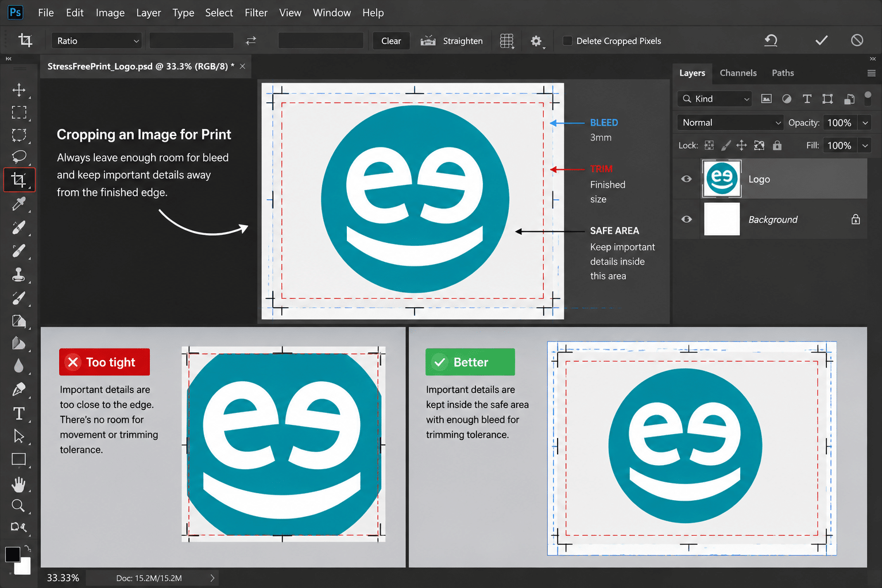Open the Image menu

pos(110,13)
